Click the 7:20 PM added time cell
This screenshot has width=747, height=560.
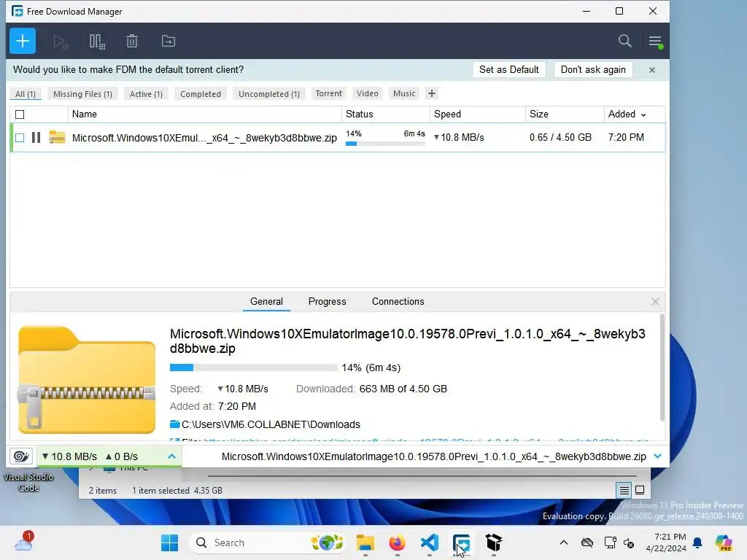pyautogui.click(x=626, y=138)
